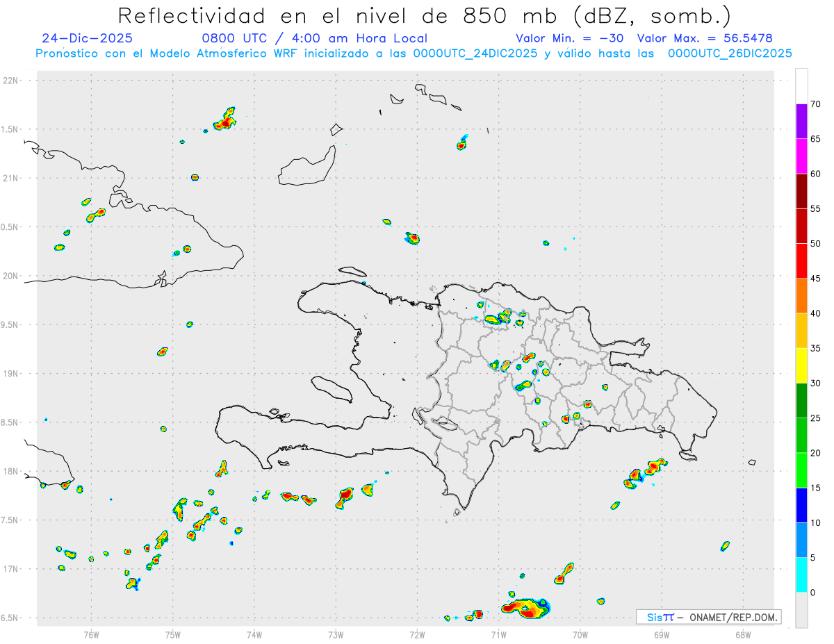
Task: Select the date text '24-Dic-2025'
Action: pyautogui.click(x=87, y=38)
